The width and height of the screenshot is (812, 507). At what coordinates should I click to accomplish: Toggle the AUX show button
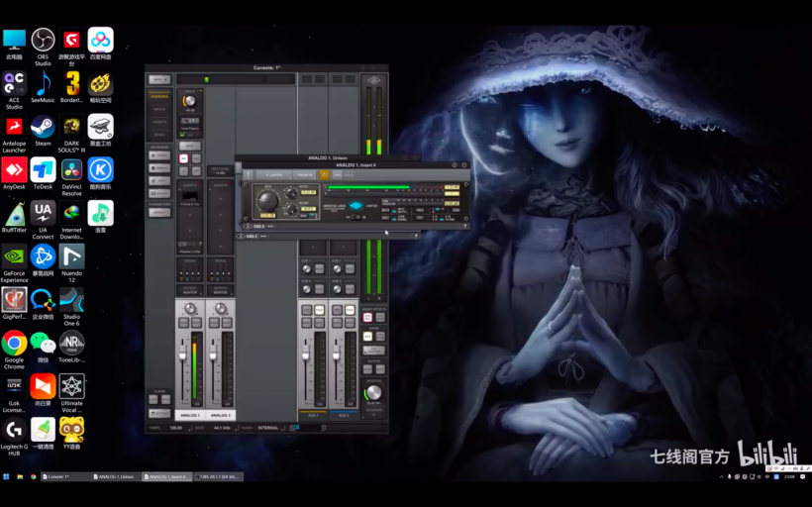click(x=367, y=337)
